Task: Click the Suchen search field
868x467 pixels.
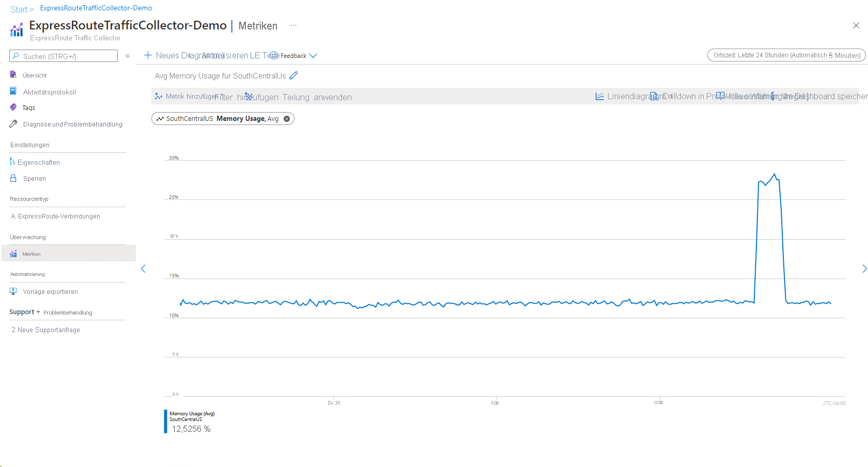Action: [x=64, y=56]
